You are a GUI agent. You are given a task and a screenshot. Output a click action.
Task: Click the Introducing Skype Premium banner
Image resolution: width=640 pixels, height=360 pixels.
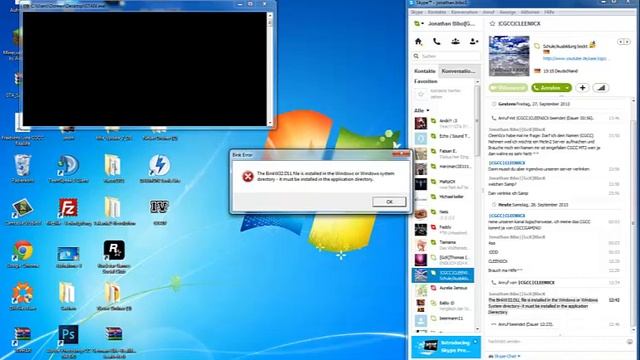pos(446,347)
